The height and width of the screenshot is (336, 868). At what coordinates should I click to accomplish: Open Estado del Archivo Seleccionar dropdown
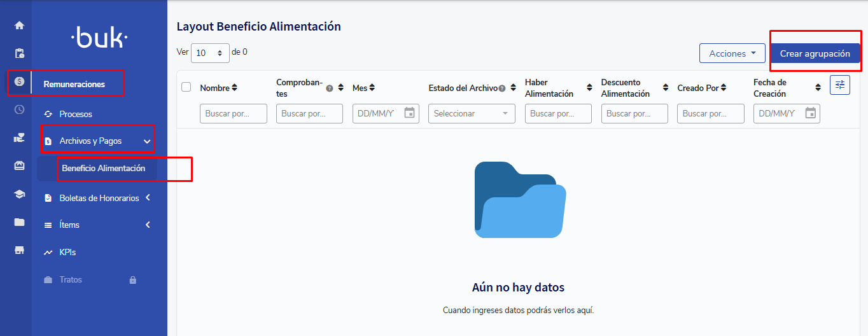click(472, 113)
